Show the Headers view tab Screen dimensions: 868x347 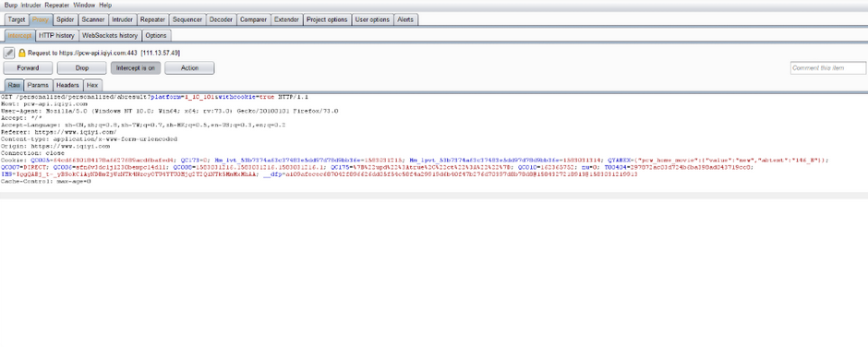tap(67, 85)
